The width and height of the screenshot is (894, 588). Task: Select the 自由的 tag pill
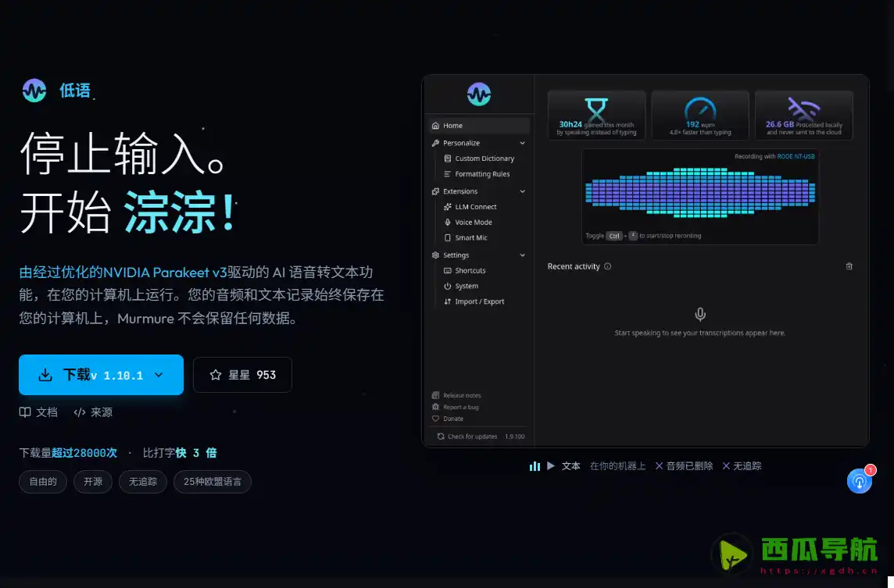pos(43,482)
